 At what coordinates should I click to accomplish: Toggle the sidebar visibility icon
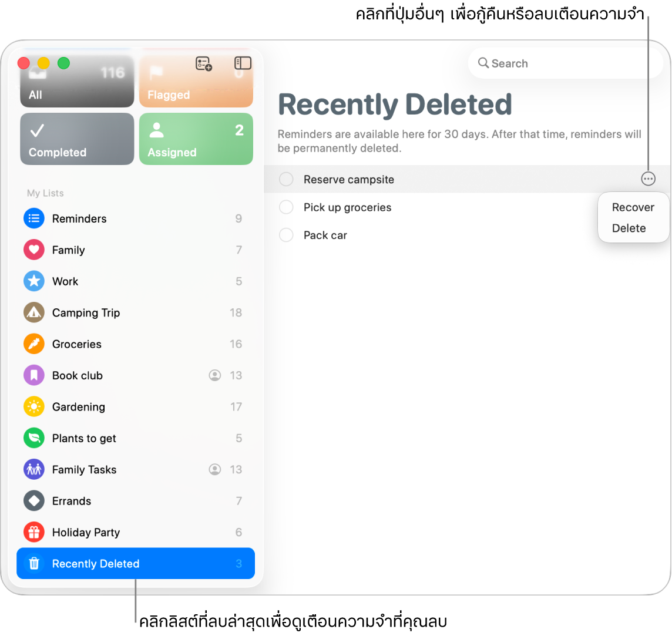243,63
